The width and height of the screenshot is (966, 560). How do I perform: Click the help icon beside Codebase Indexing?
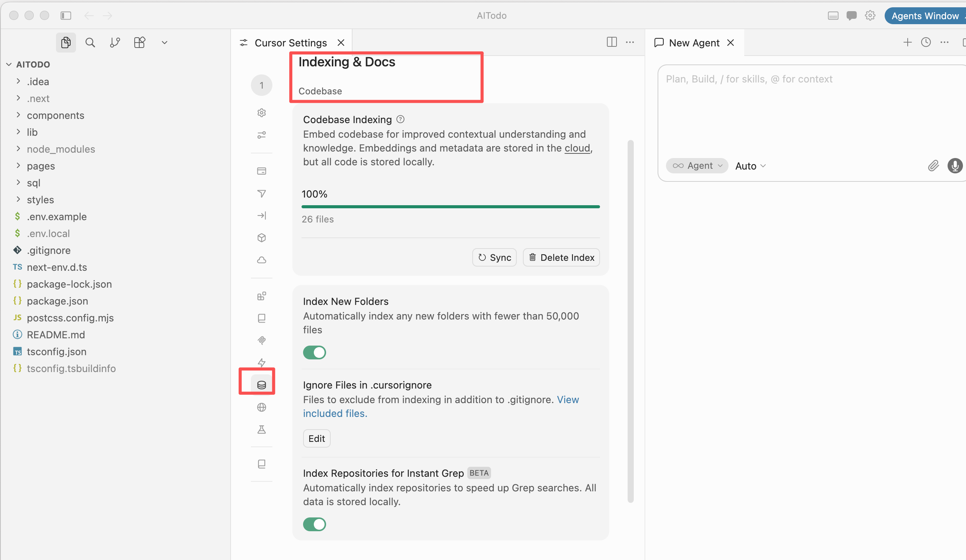pos(401,119)
